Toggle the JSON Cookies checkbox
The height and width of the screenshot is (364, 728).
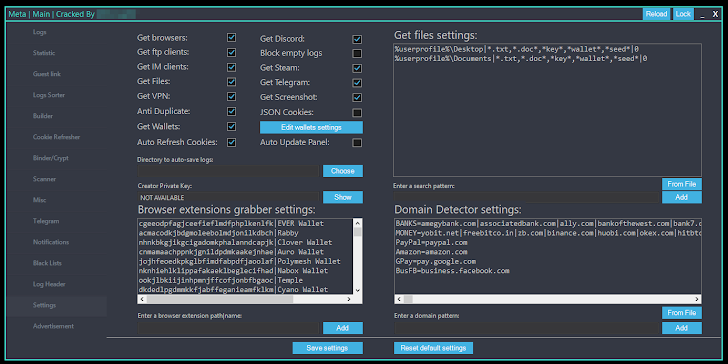click(357, 112)
